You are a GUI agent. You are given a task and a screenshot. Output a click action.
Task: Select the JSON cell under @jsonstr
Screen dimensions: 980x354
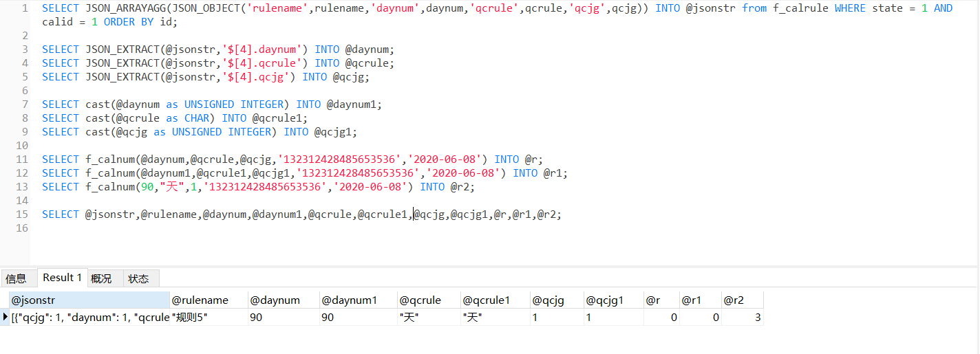point(89,318)
